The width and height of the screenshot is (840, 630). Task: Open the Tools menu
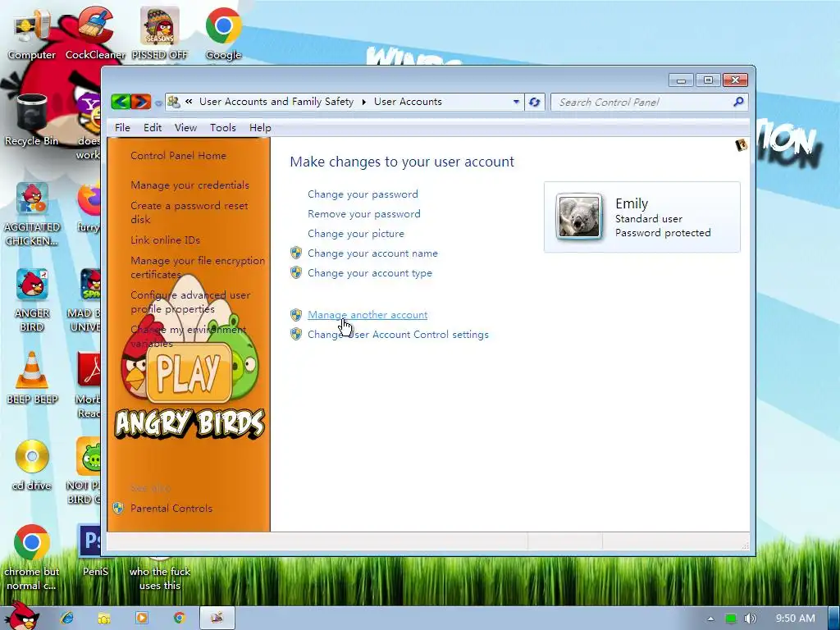pyautogui.click(x=223, y=127)
